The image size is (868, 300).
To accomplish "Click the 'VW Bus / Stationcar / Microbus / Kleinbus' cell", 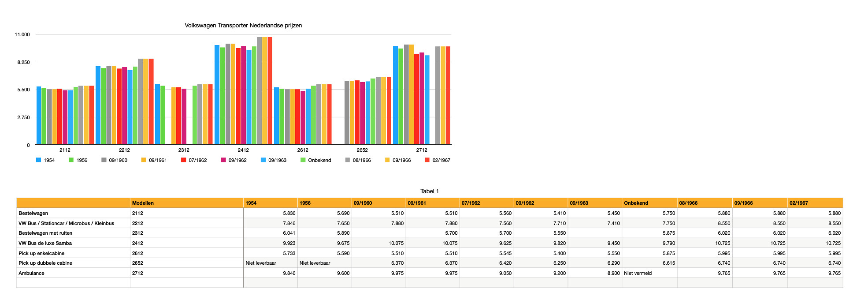I will (74, 223).
